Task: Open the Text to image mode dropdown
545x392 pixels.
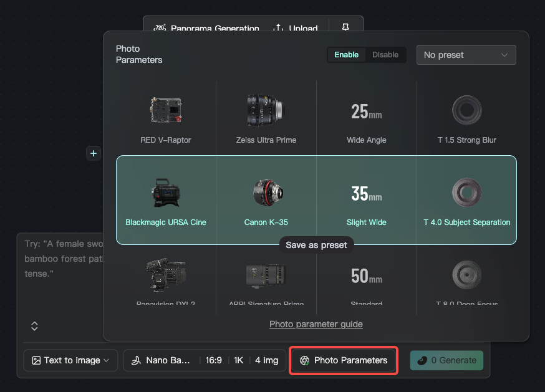Action: tap(70, 360)
